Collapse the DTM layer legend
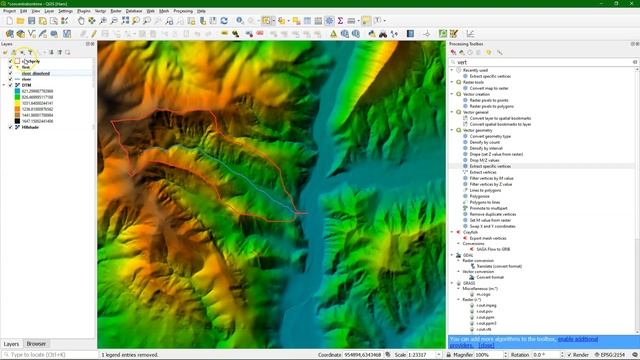This screenshot has height=360, width=640. pyautogui.click(x=4, y=85)
